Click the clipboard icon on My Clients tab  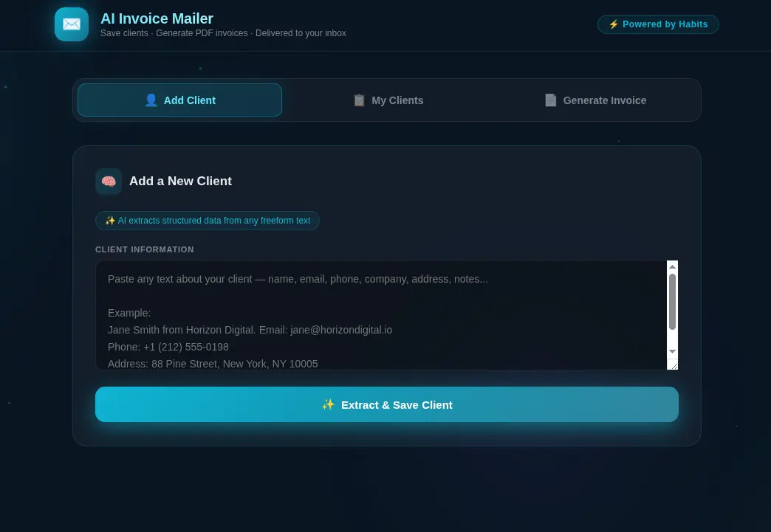coord(360,100)
